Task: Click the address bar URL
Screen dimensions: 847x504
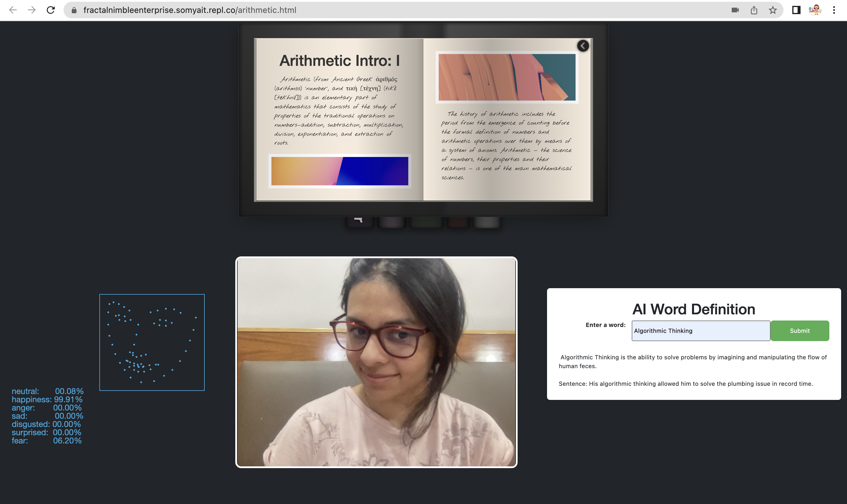Action: (190, 10)
